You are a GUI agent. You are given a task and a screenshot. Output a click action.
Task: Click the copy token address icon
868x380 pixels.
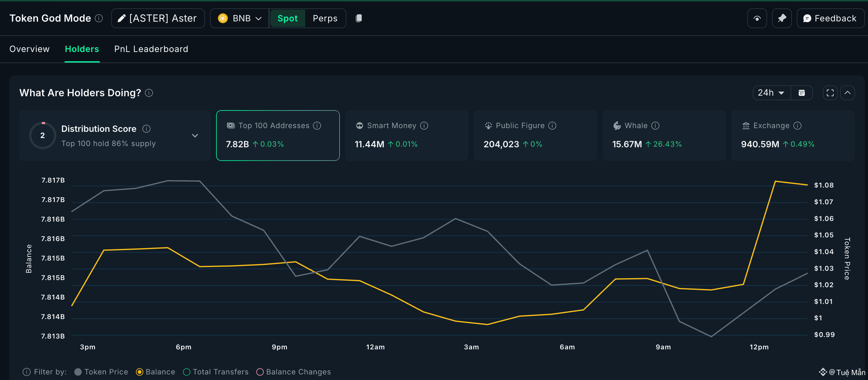359,18
